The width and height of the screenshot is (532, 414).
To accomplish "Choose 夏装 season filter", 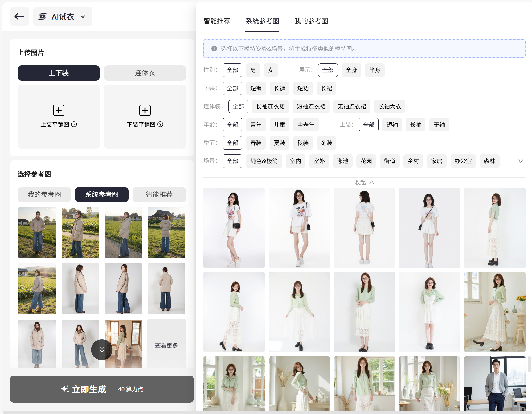I will pos(279,143).
